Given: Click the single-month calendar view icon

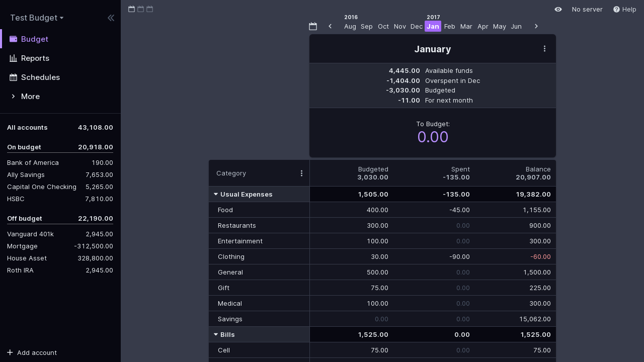Looking at the screenshot, I should click(x=132, y=9).
